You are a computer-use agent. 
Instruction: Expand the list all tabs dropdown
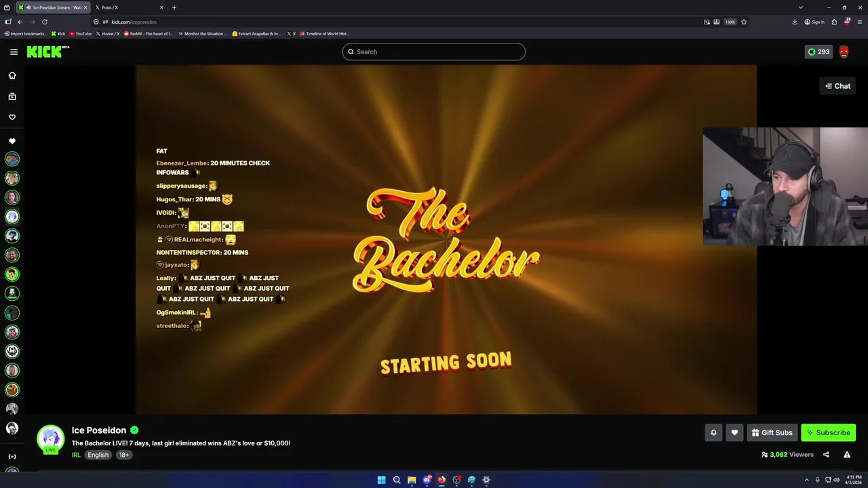(800, 7)
